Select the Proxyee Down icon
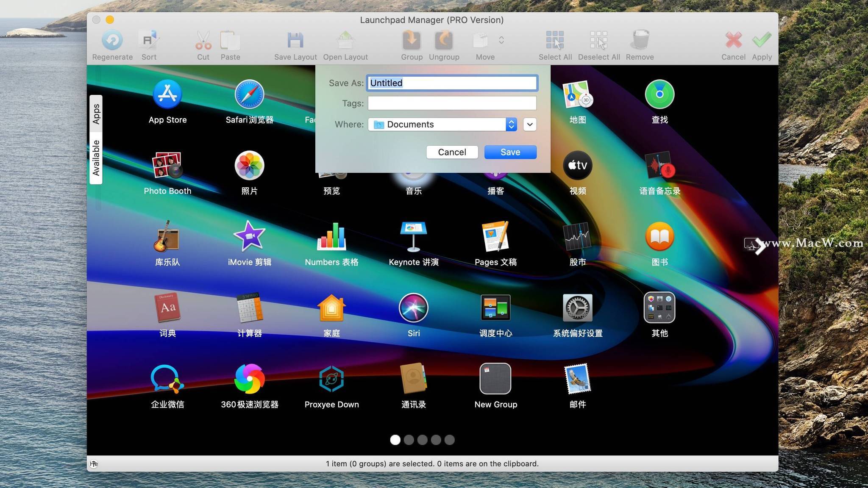The width and height of the screenshot is (868, 488). (331, 378)
